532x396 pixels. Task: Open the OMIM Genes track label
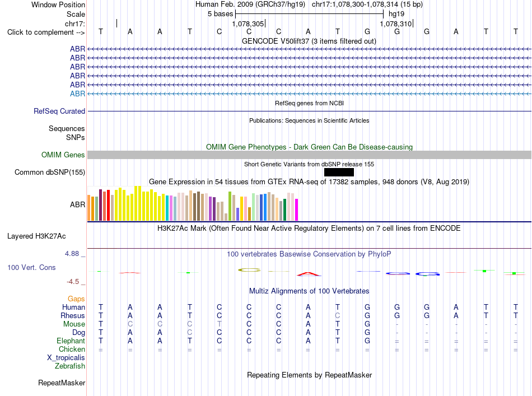click(63, 155)
